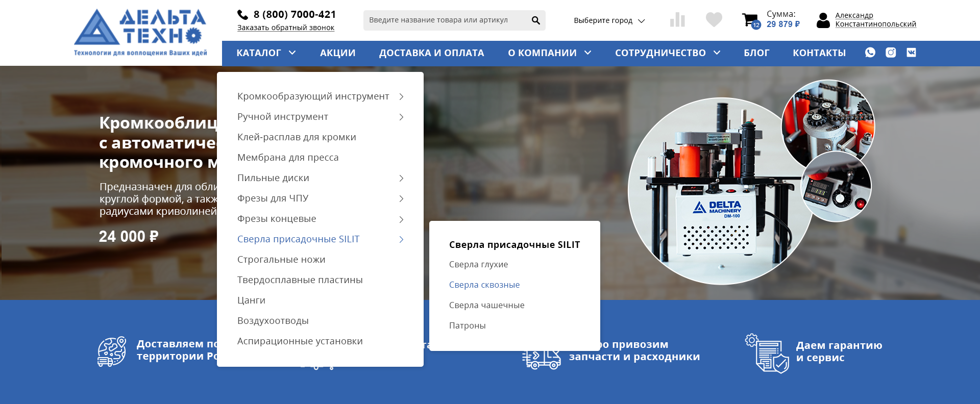980x404 pixels.
Task: Expand the КАТАЛОГ menu
Action: [266, 53]
